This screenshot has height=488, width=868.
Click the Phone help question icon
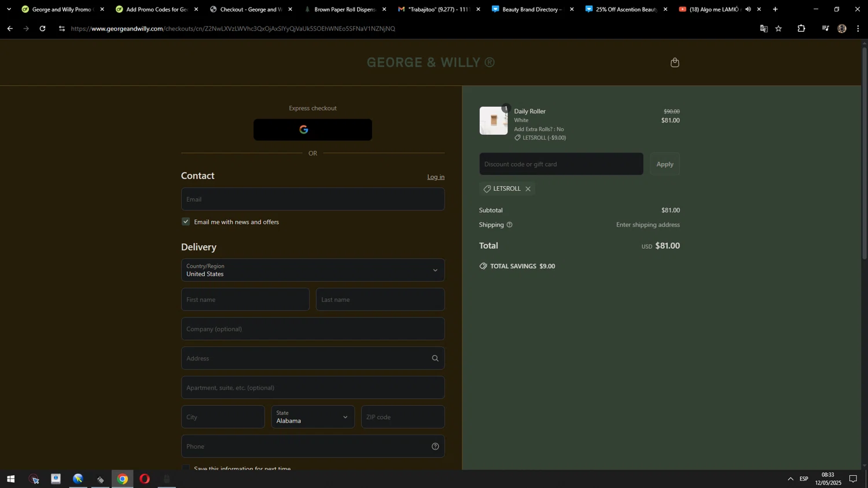[435, 446]
